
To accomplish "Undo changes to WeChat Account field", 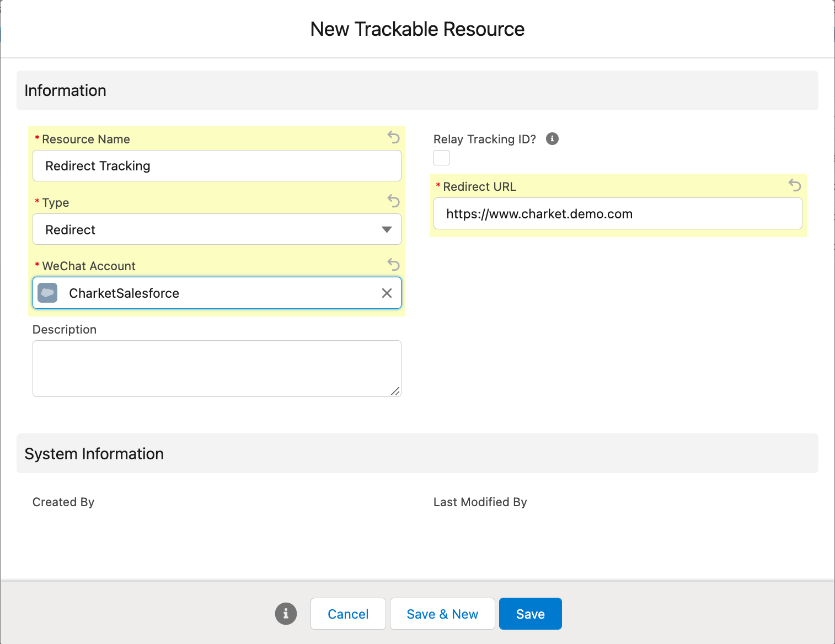I will tap(393, 264).
